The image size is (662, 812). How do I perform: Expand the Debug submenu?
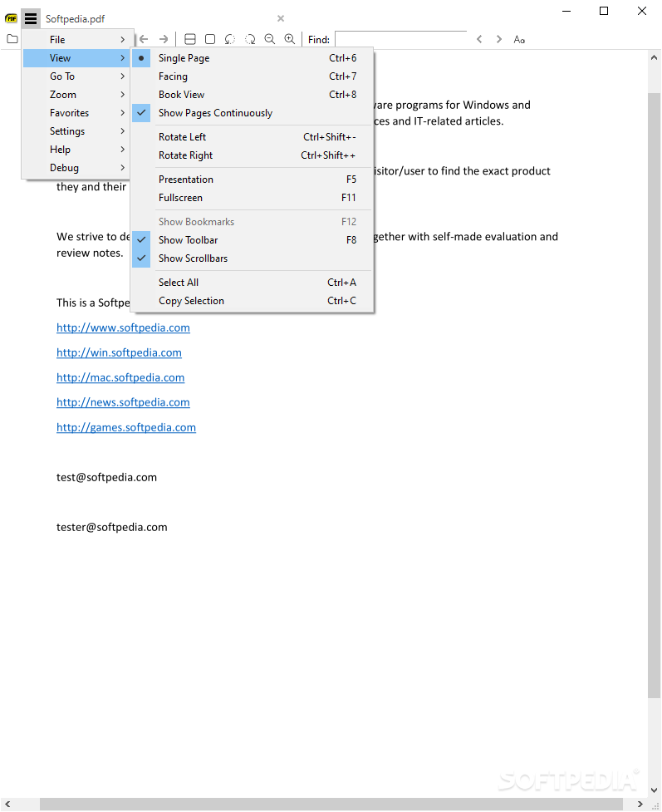[x=76, y=168]
